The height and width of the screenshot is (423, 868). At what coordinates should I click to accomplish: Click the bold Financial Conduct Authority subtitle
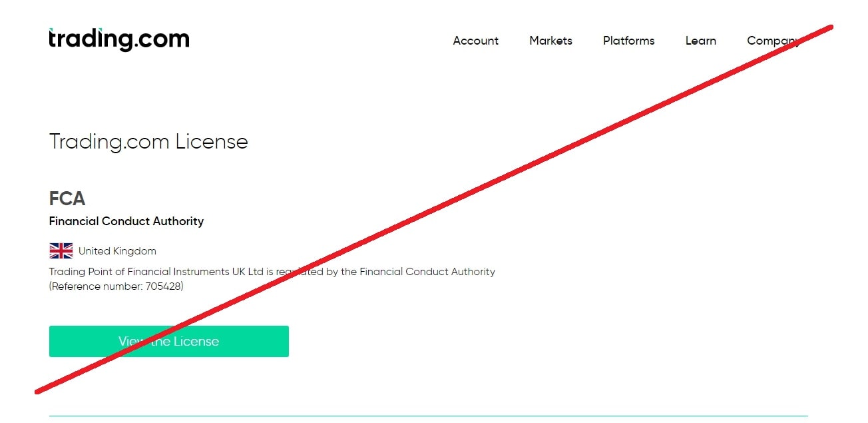126,221
